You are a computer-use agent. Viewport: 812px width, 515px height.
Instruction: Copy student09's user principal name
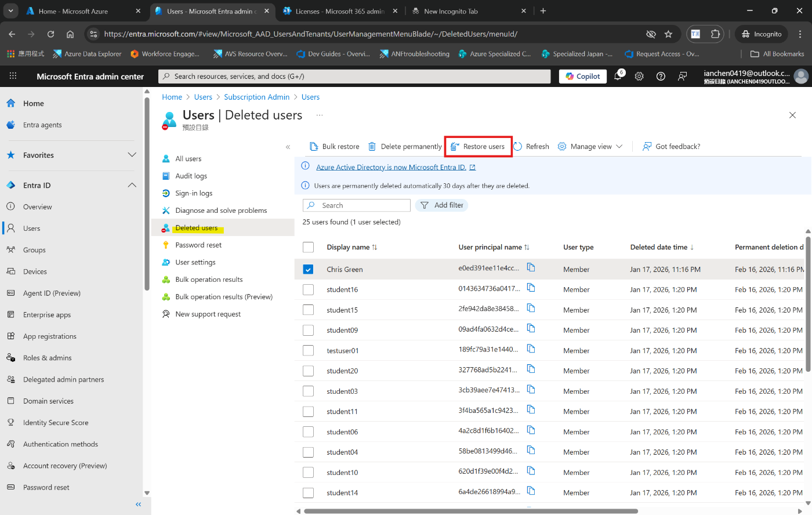click(x=531, y=328)
